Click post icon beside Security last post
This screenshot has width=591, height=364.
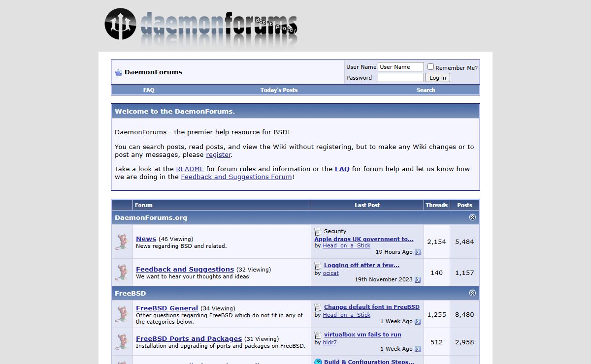318,231
